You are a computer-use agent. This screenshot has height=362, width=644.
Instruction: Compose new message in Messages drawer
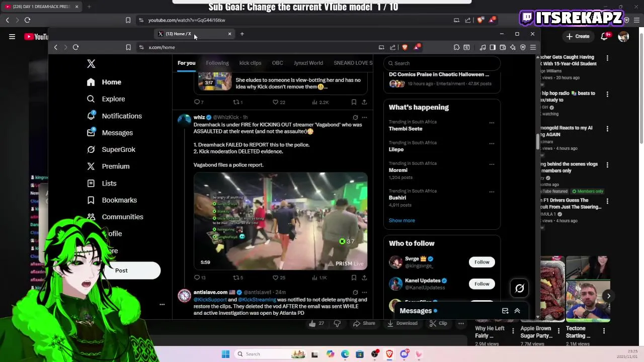[505, 311]
